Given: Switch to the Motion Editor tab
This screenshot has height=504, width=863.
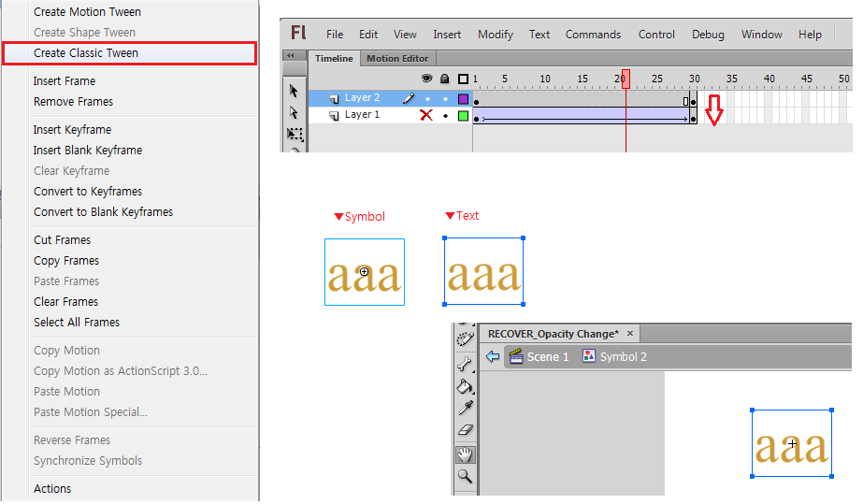Looking at the screenshot, I should coord(397,58).
